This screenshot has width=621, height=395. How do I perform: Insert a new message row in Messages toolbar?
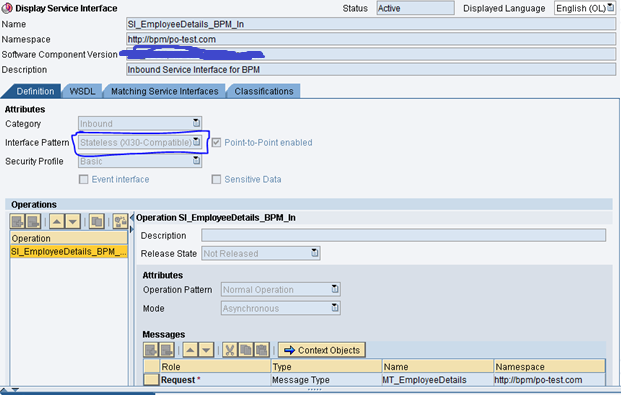coord(151,350)
